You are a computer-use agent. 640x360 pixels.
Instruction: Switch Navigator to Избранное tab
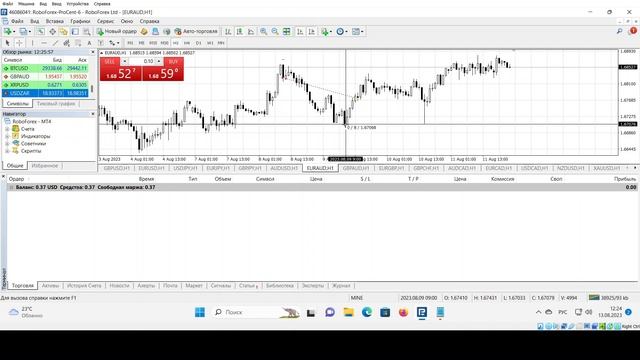[45, 166]
